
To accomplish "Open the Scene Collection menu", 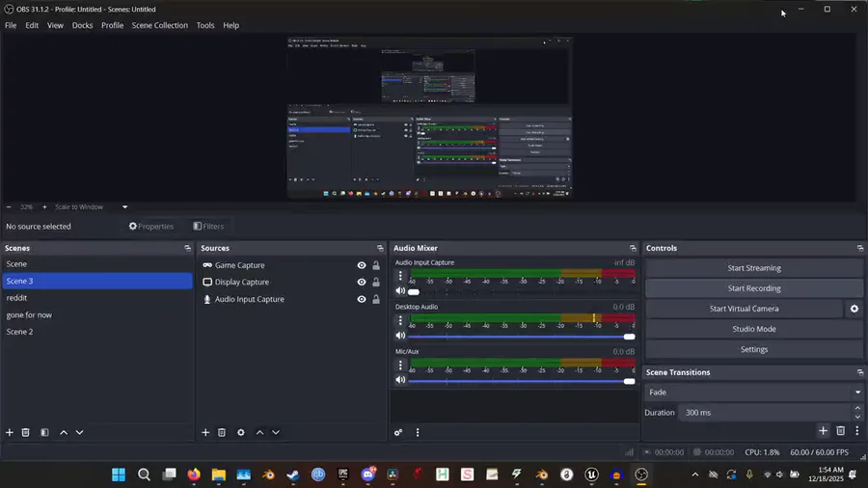I will (159, 25).
